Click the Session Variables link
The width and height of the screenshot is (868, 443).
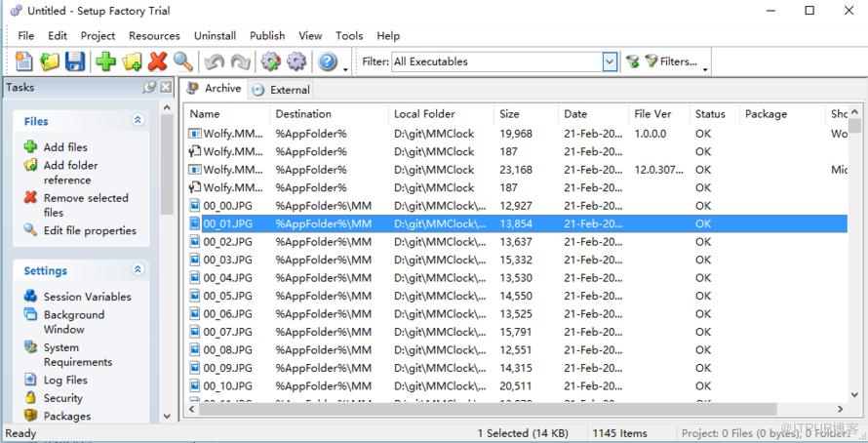(x=88, y=297)
